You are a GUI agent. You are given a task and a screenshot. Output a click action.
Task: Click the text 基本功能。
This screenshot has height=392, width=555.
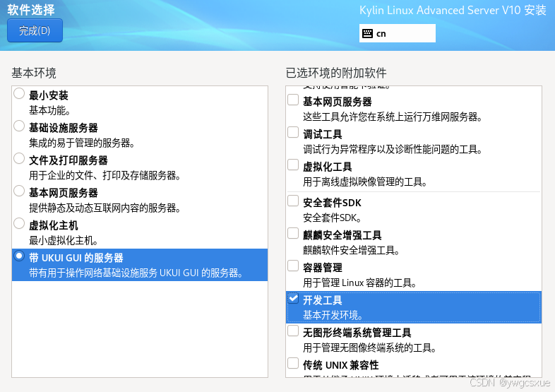(x=49, y=110)
